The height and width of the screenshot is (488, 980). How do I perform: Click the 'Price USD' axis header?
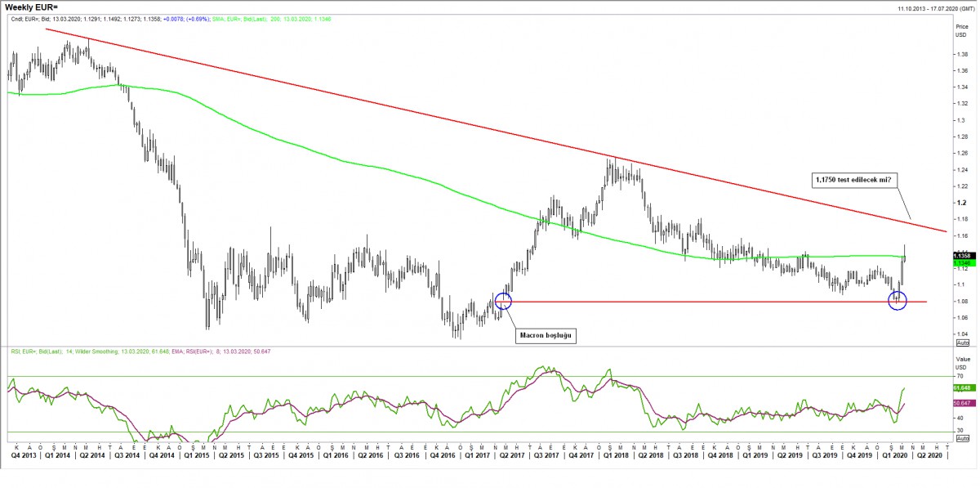tap(961, 31)
